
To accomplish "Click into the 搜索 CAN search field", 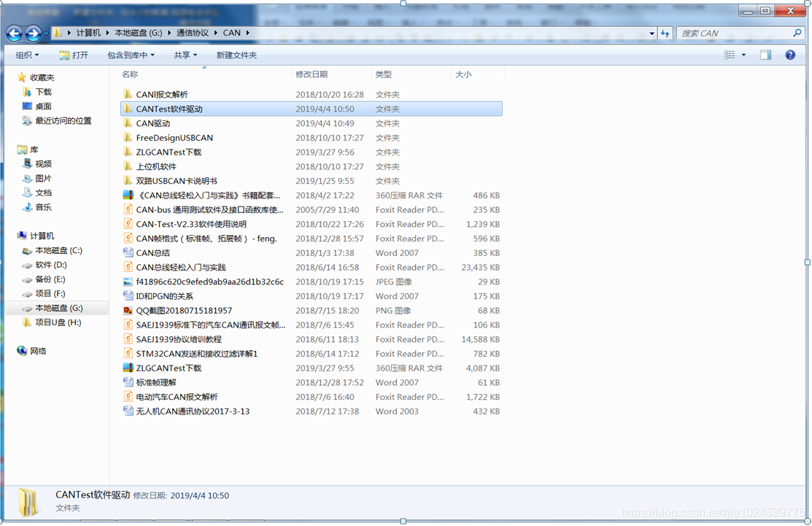I will coord(735,33).
